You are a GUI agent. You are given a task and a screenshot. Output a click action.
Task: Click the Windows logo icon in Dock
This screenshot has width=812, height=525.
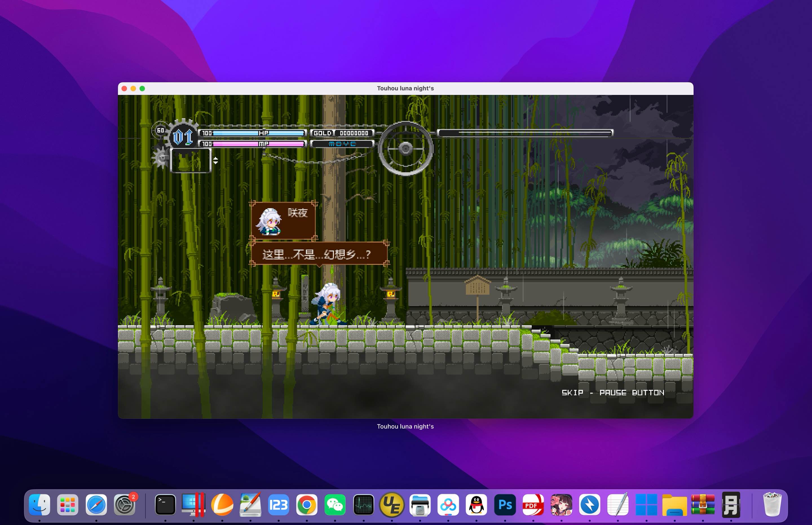[646, 504]
